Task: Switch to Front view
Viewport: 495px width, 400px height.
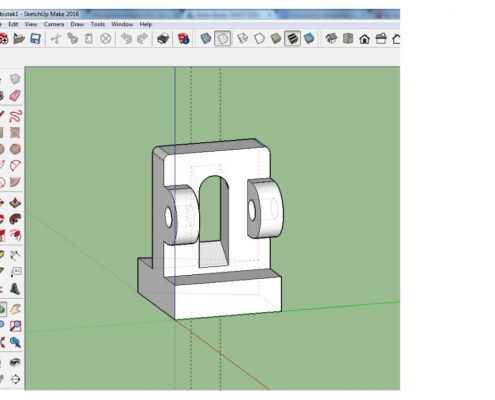Action: coord(365,39)
